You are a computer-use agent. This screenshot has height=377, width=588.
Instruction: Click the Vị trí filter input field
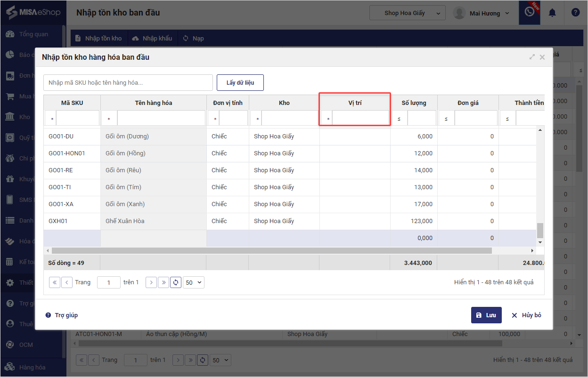361,118
